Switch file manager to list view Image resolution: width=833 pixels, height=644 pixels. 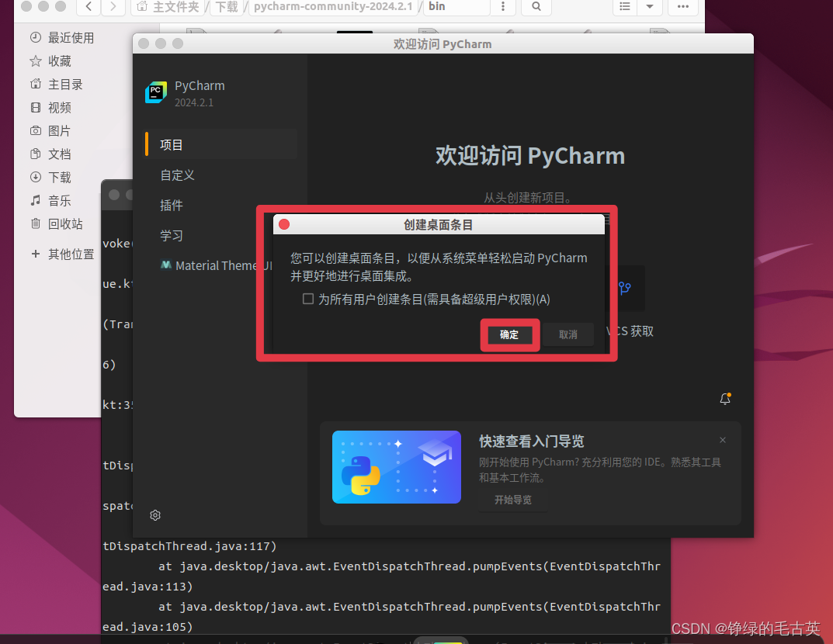[x=625, y=6]
